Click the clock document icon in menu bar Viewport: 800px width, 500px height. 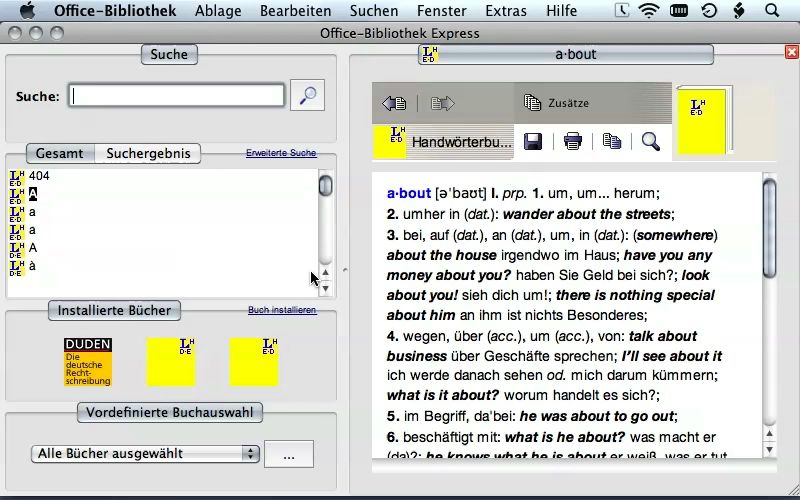(621, 11)
